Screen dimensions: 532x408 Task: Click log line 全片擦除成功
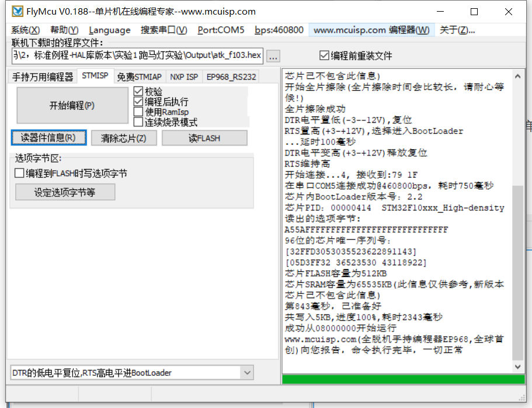click(315, 109)
